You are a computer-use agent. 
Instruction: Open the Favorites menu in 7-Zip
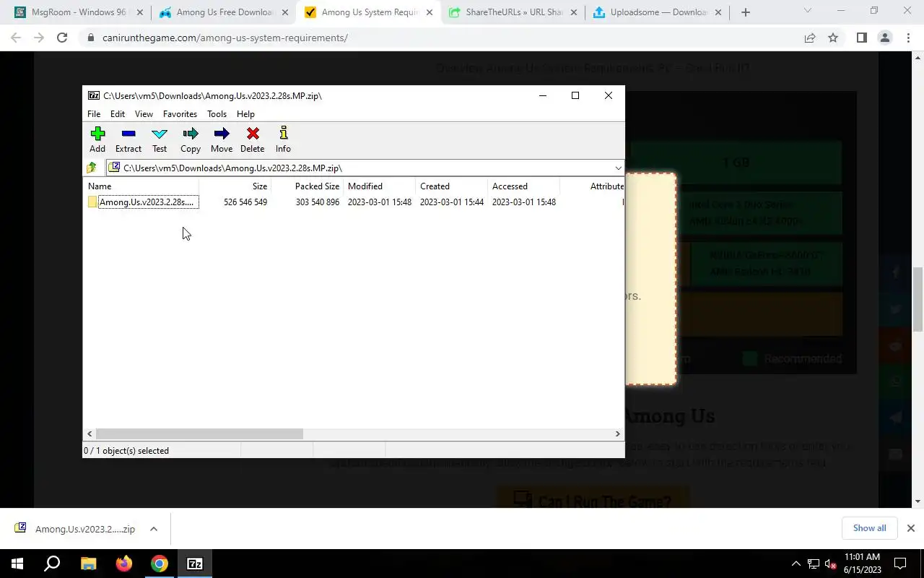click(180, 114)
